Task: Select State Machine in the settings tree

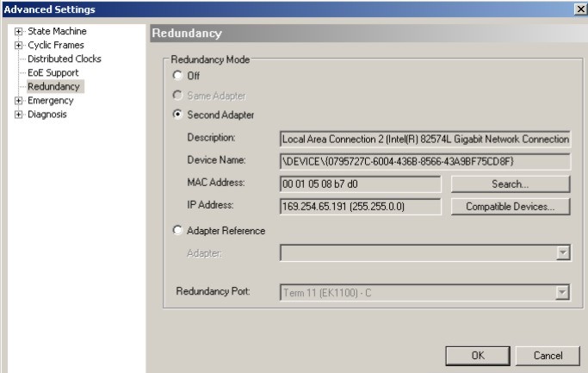Action: [x=57, y=31]
